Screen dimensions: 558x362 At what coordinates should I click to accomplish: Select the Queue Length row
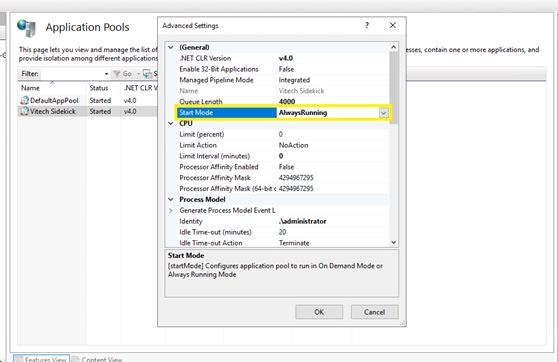(283, 101)
